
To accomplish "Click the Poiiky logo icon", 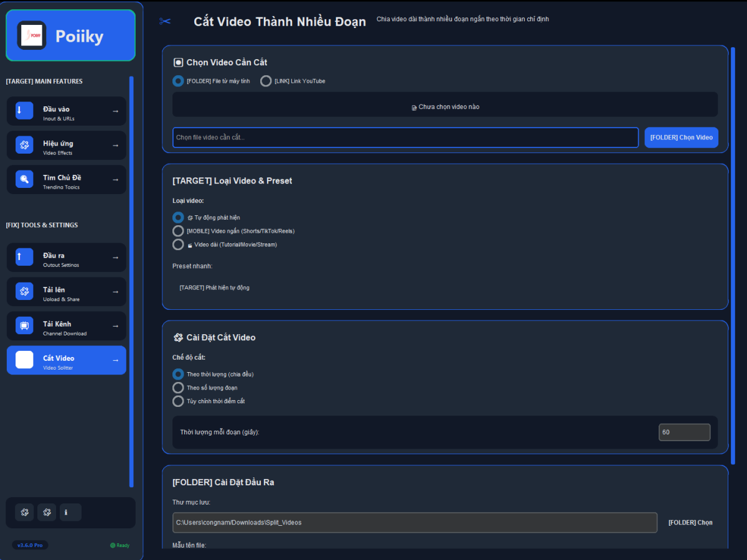I will click(x=32, y=35).
